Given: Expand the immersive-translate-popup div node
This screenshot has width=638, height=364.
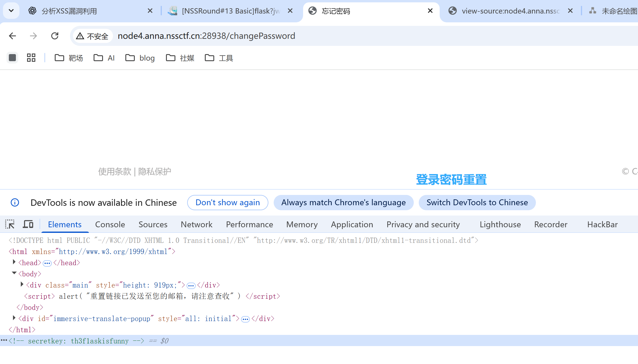Looking at the screenshot, I should [14, 318].
